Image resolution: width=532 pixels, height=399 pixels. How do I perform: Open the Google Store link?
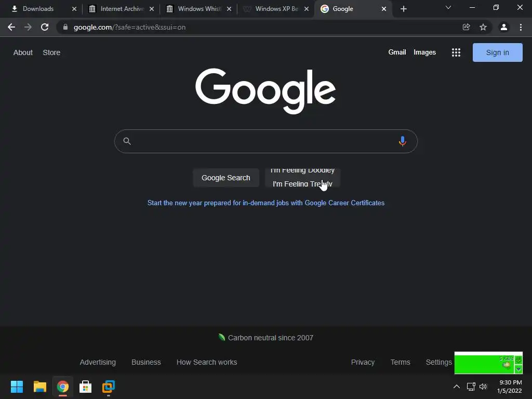tap(51, 52)
